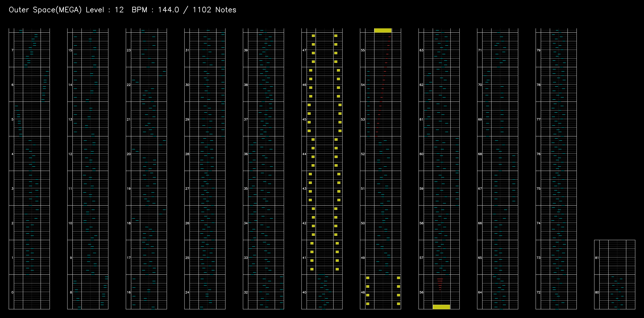Click measure number label 7
The width and height of the screenshot is (644, 318).
[x=13, y=50]
